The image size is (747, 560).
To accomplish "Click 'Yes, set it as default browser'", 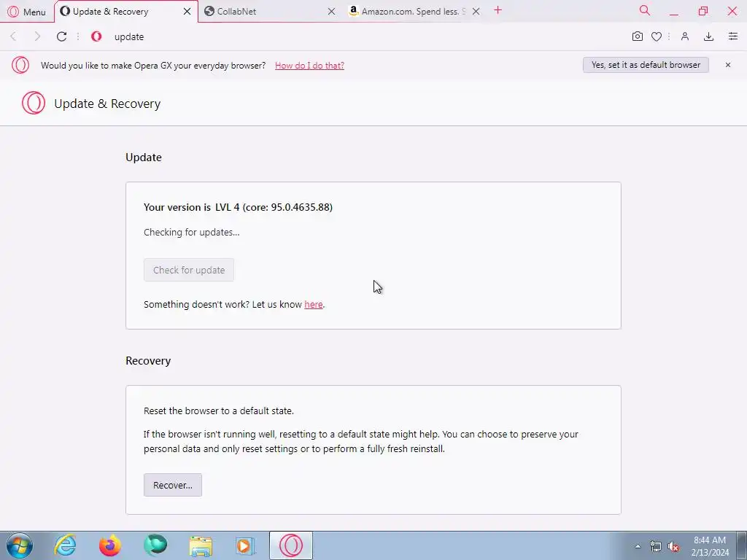I will click(646, 65).
